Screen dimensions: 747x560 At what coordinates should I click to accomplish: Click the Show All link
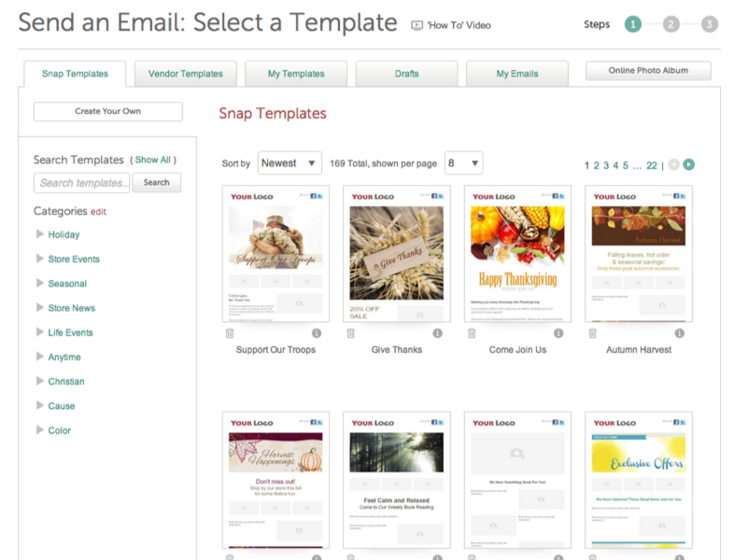pyautogui.click(x=154, y=159)
